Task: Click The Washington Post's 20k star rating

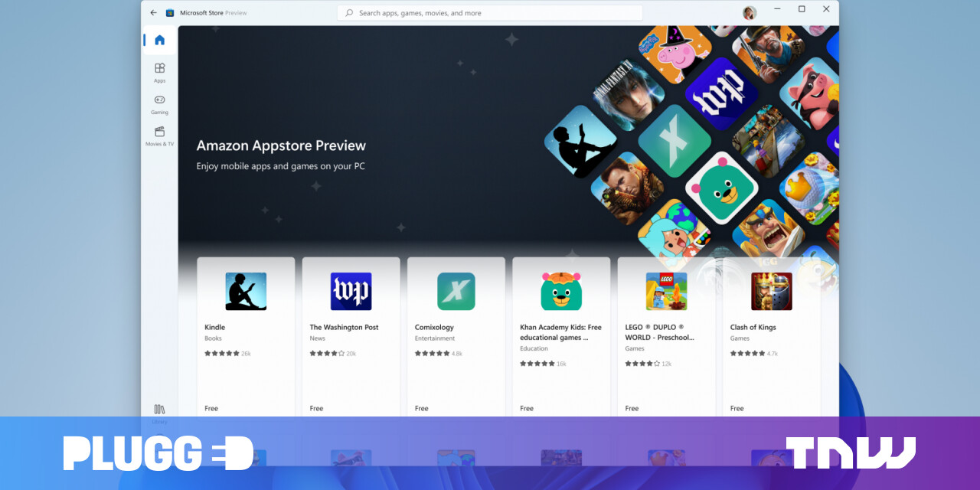Action: point(333,354)
